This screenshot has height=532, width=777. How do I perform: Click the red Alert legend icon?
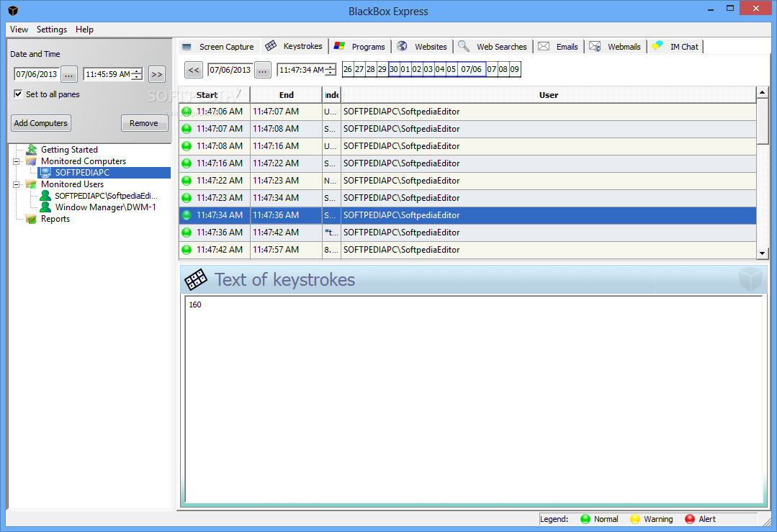(690, 519)
